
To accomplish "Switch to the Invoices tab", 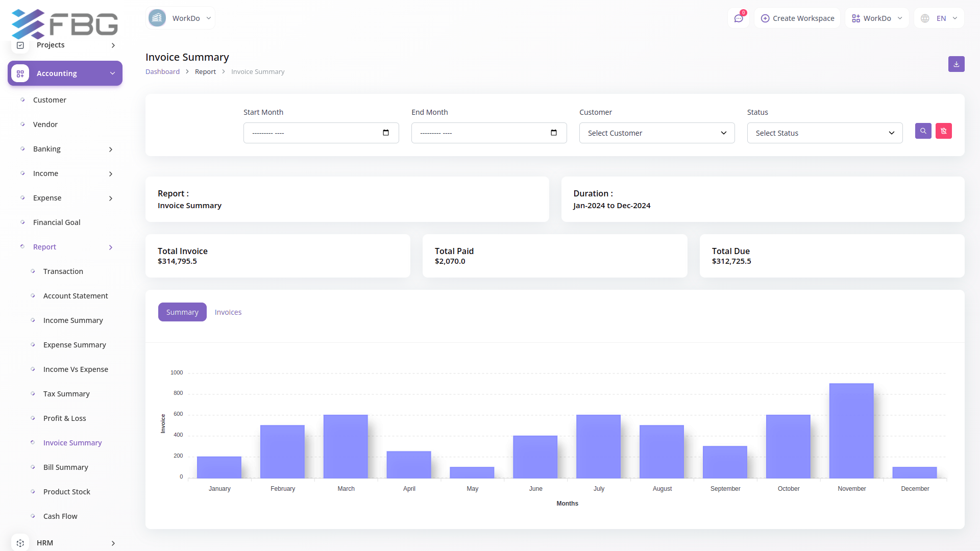I will point(228,312).
